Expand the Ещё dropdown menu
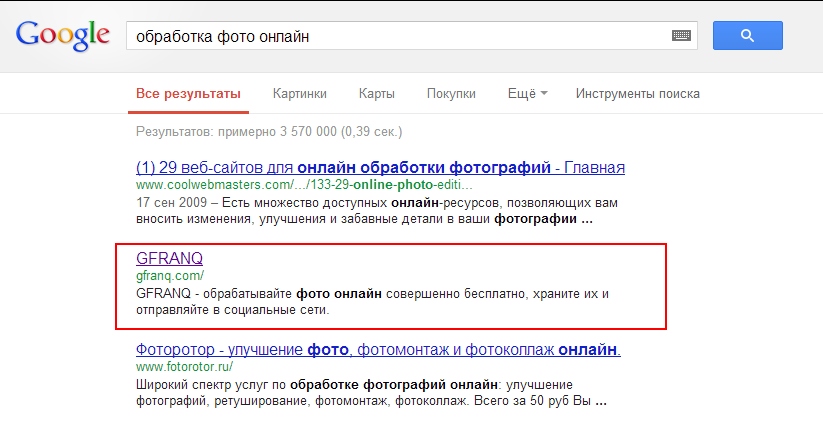The height and width of the screenshot is (425, 823). pyautogui.click(x=527, y=94)
